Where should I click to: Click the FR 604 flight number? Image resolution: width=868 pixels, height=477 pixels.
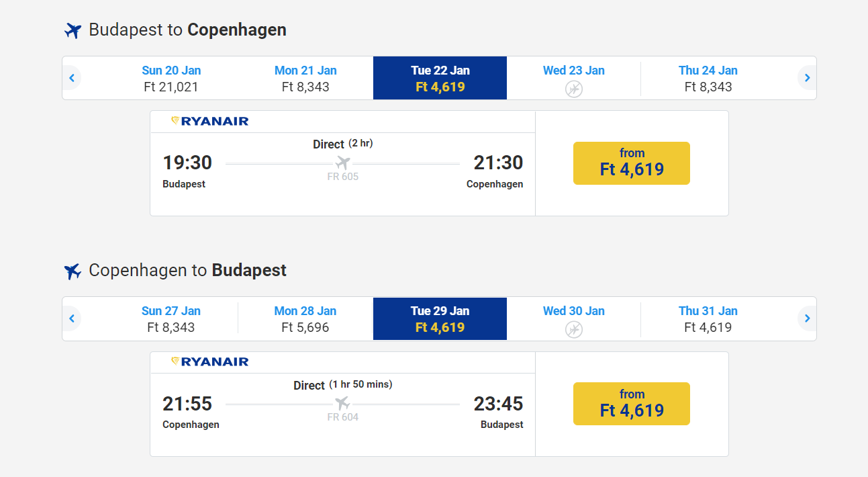click(x=343, y=417)
